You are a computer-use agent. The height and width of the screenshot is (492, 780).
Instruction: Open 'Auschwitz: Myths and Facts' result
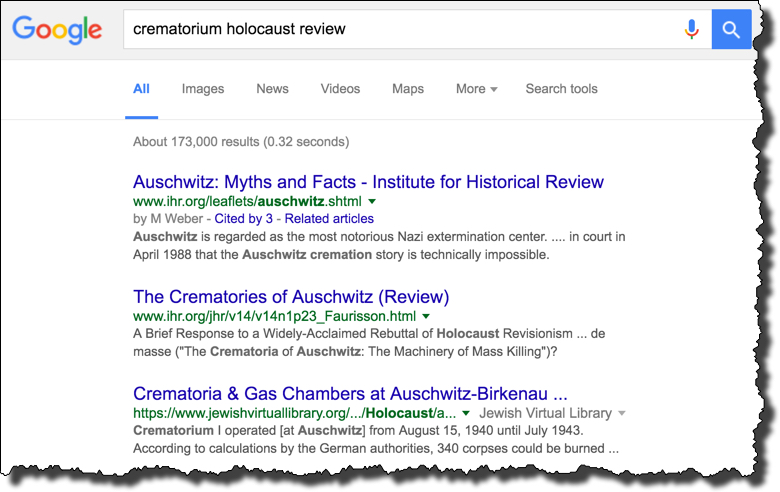coord(368,182)
